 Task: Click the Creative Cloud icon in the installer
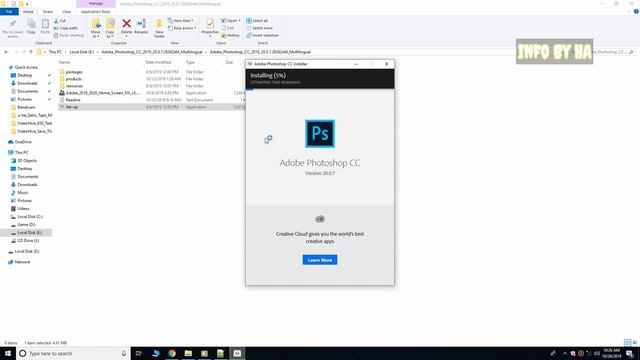[x=320, y=219]
